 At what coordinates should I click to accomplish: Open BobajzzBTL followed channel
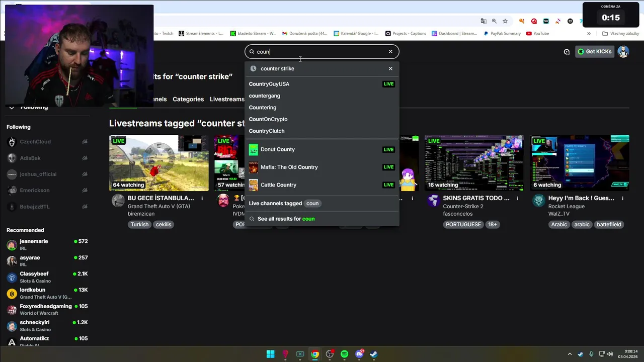click(x=47, y=207)
